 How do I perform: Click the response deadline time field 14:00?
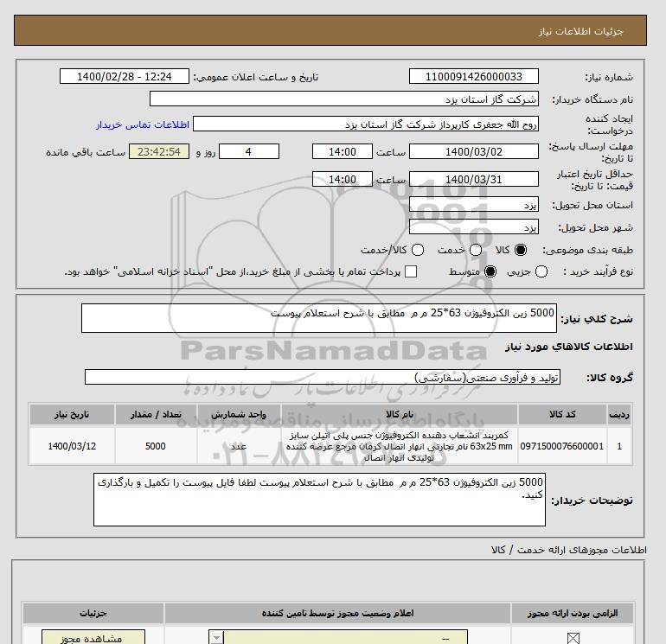(x=343, y=151)
